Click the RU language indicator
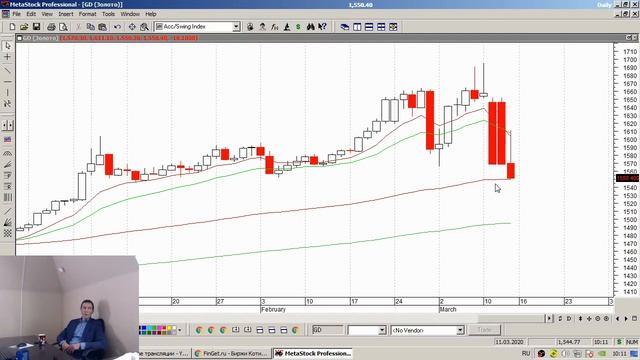640x360 pixels. [526, 353]
